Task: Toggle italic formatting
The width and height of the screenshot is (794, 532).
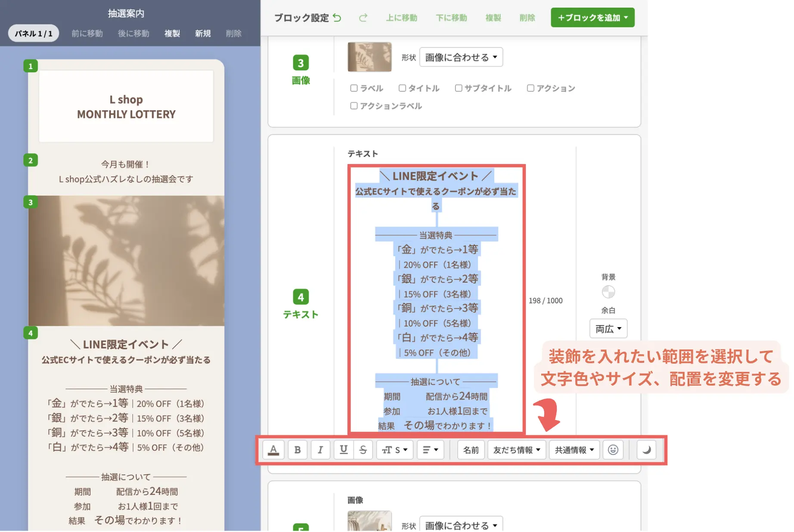Action: click(320, 450)
